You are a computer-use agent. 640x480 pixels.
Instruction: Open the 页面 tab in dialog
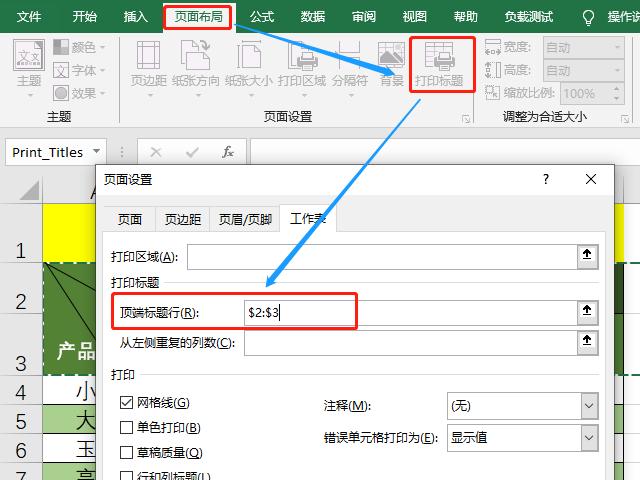[x=129, y=220]
